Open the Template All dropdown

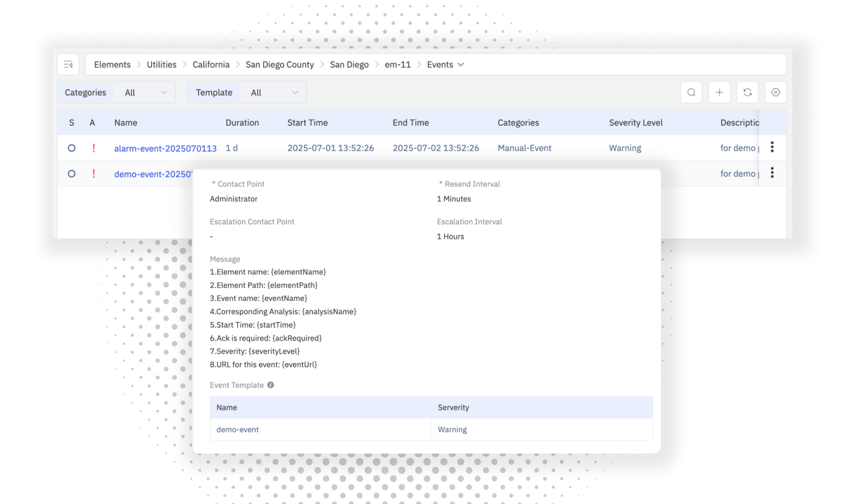pyautogui.click(x=274, y=92)
